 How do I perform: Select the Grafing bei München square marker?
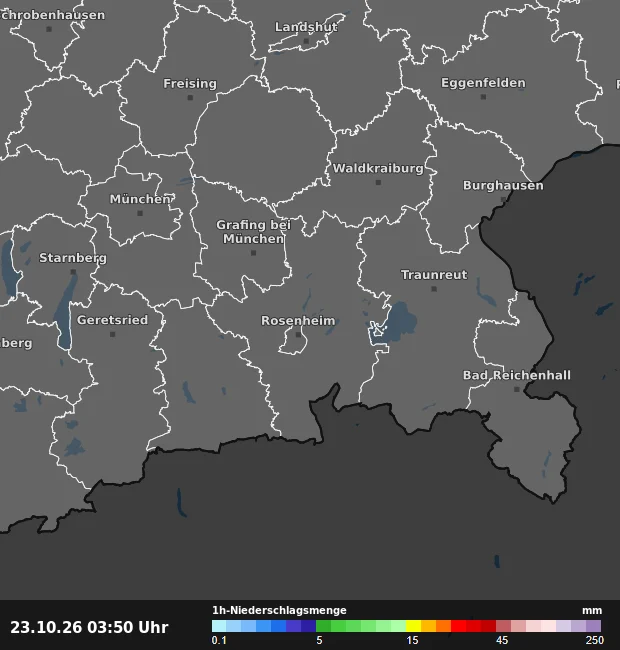(254, 253)
